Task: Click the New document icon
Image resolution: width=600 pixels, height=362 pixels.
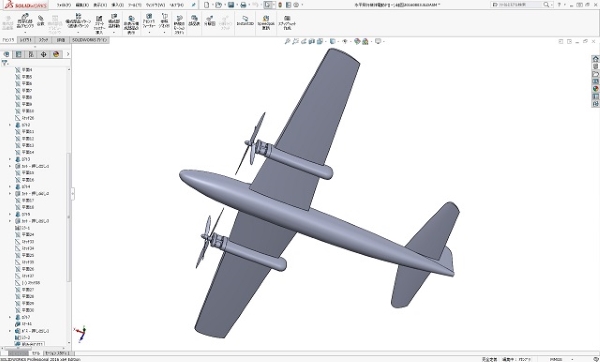Action: pyautogui.click(x=207, y=5)
